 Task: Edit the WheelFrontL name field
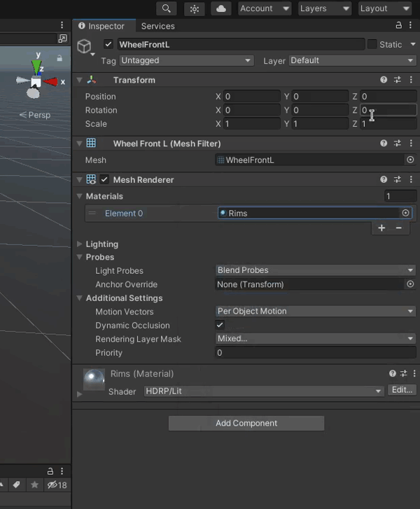click(x=241, y=45)
